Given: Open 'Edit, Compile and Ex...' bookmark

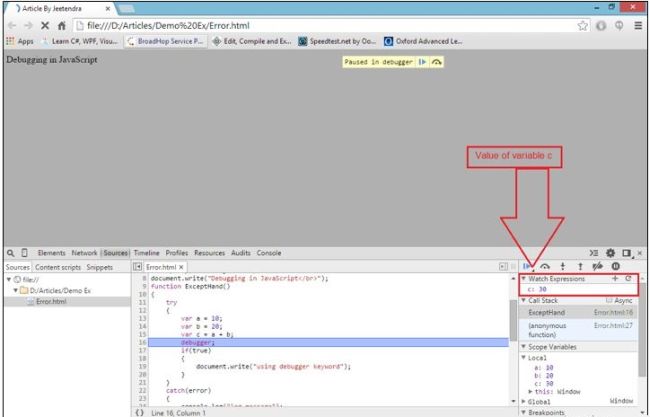Looking at the screenshot, I should tap(252, 41).
